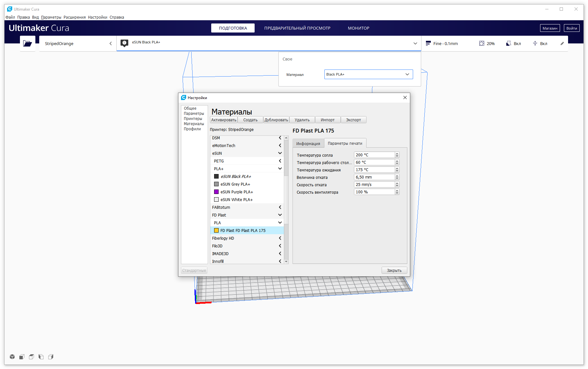The image size is (588, 369).
Task: Click the Импорт button
Action: (x=328, y=120)
